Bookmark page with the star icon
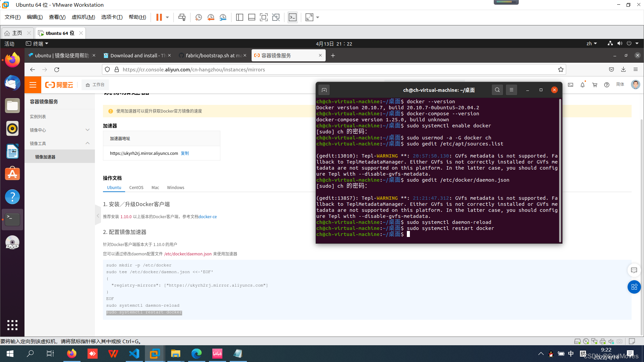 [560, 69]
